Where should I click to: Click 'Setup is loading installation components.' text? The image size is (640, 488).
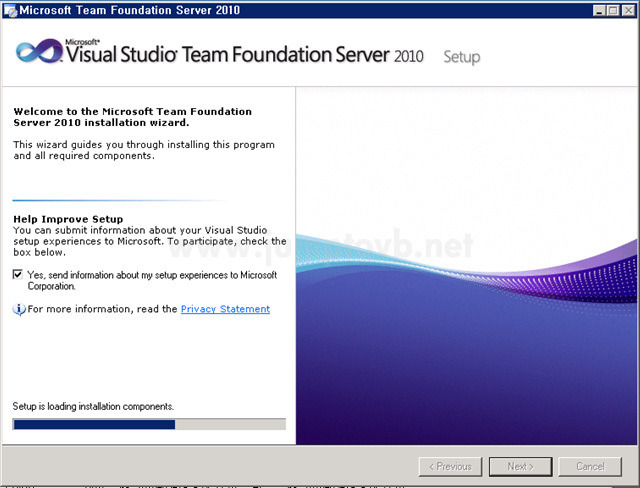pos(93,406)
